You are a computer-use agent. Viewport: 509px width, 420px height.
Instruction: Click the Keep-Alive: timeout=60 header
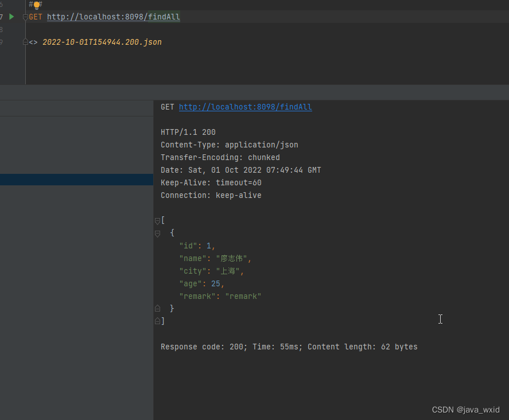coord(211,182)
